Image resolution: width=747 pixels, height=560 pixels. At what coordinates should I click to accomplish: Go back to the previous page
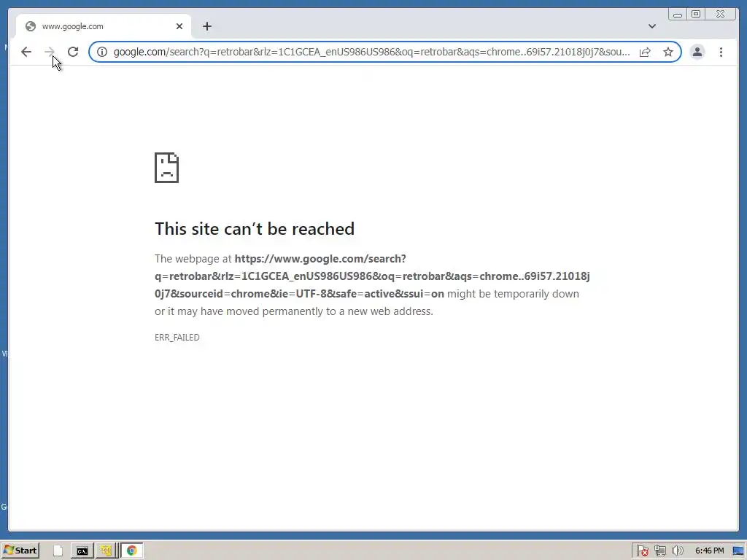pyautogui.click(x=26, y=52)
